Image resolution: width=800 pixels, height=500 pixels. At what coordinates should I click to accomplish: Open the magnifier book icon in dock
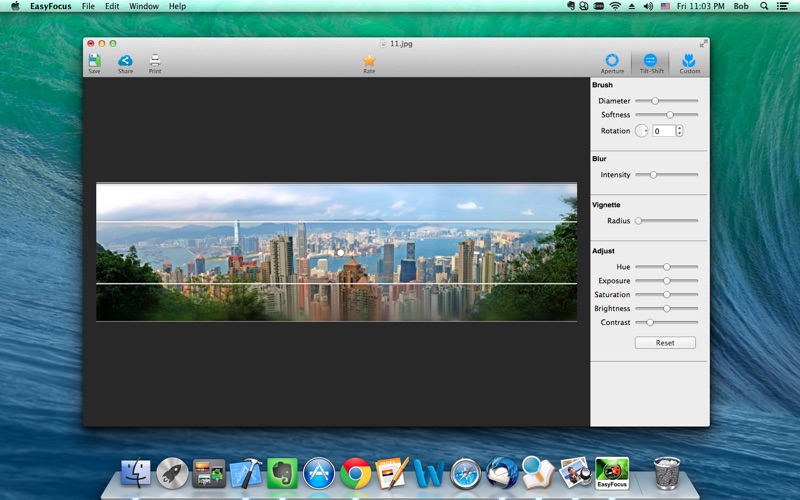(538, 472)
